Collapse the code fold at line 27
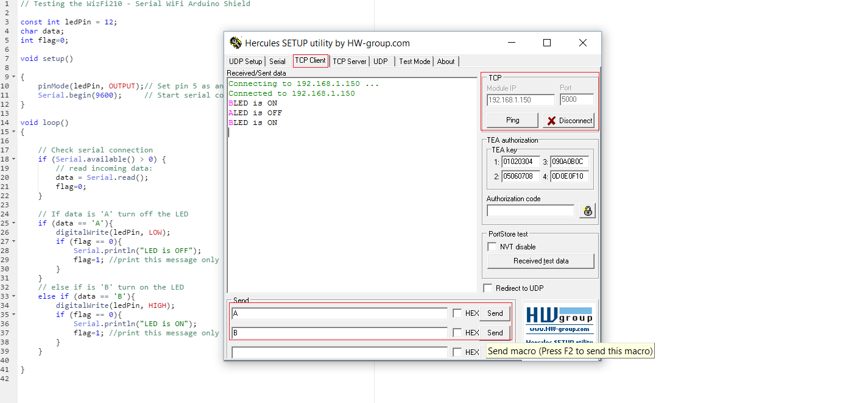Image resolution: width=868 pixels, height=403 pixels. pos(13,241)
